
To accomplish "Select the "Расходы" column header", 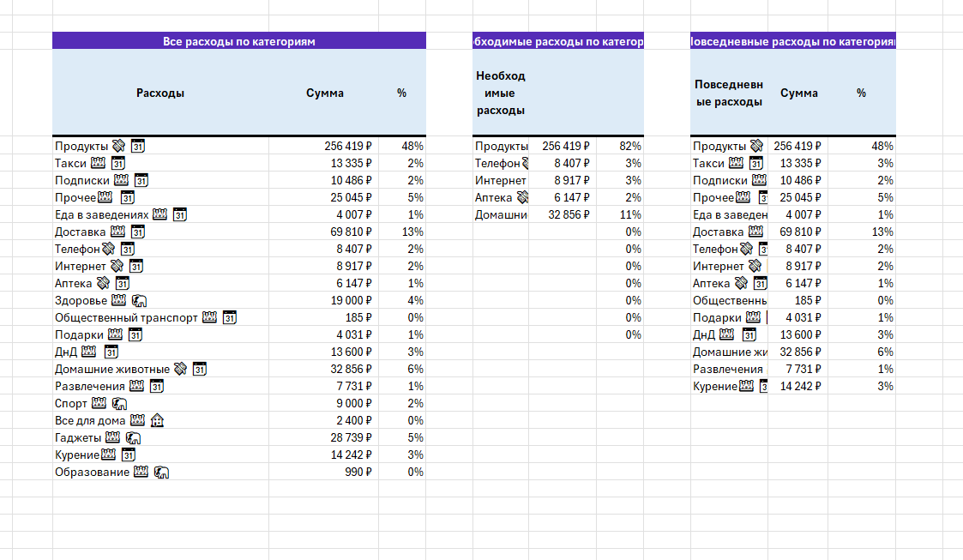I will coord(160,93).
